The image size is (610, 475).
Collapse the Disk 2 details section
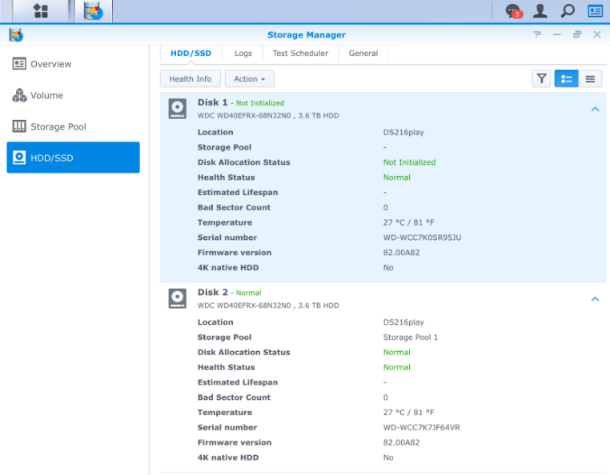[x=594, y=299]
